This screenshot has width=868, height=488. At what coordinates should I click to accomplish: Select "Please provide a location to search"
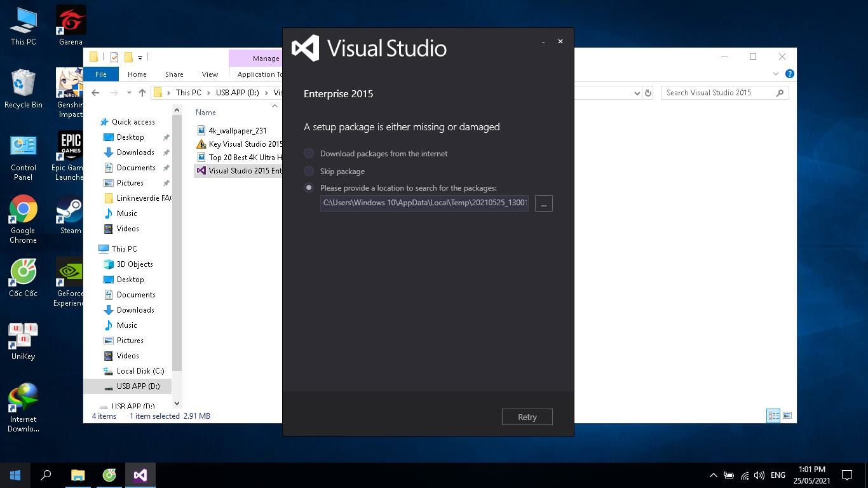tap(309, 187)
